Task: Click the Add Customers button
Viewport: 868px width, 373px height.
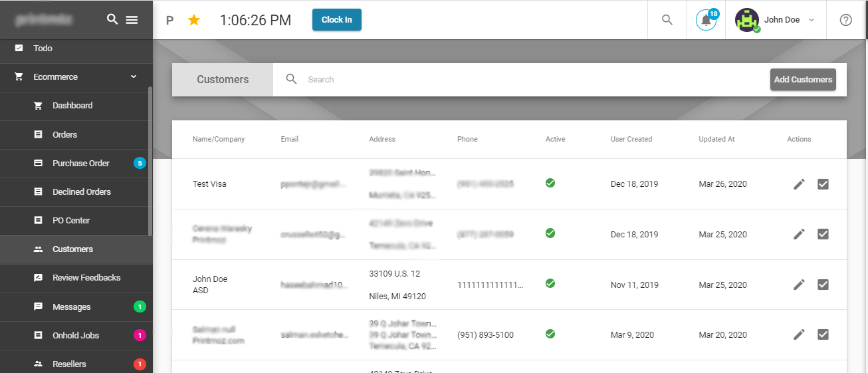Action: 802,80
